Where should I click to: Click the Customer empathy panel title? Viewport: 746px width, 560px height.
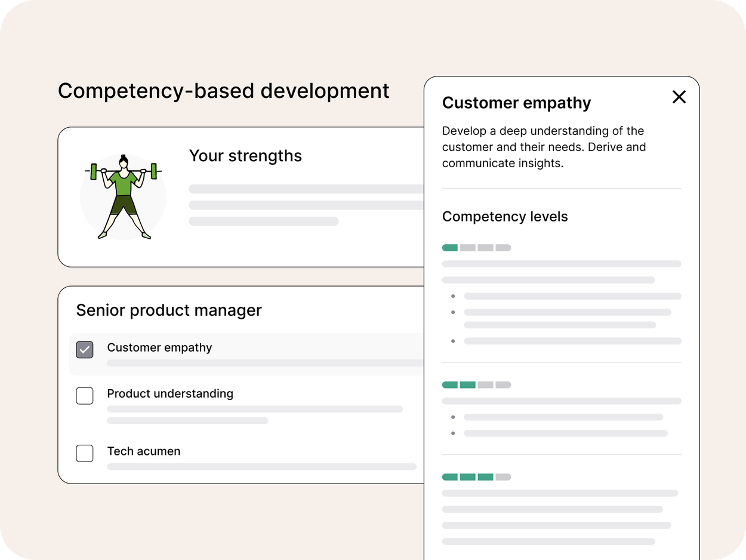[x=516, y=103]
